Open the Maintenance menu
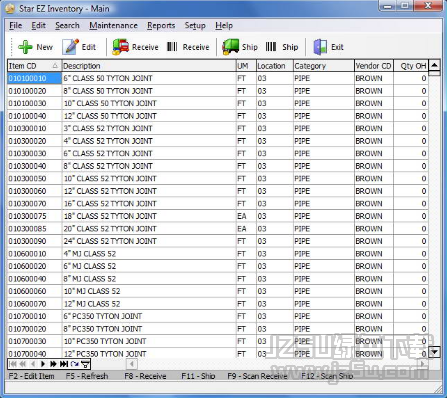 113,26
